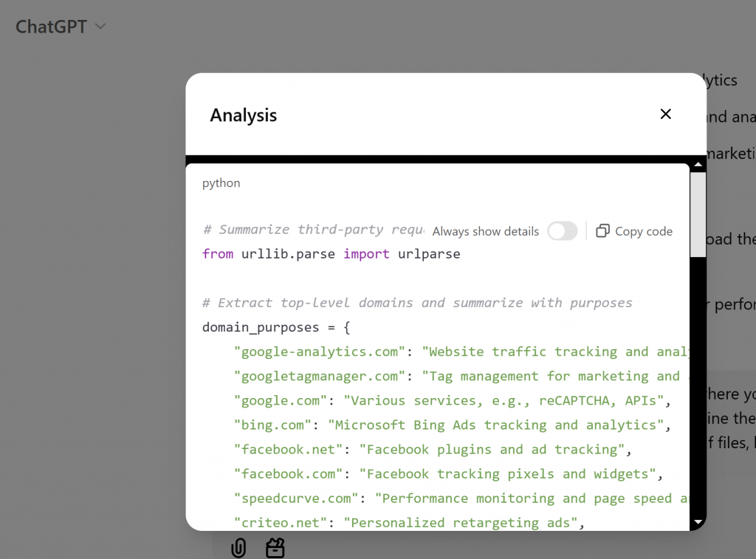This screenshot has height=559, width=756.
Task: Click the X icon on the Analysis modal
Action: 665,114
